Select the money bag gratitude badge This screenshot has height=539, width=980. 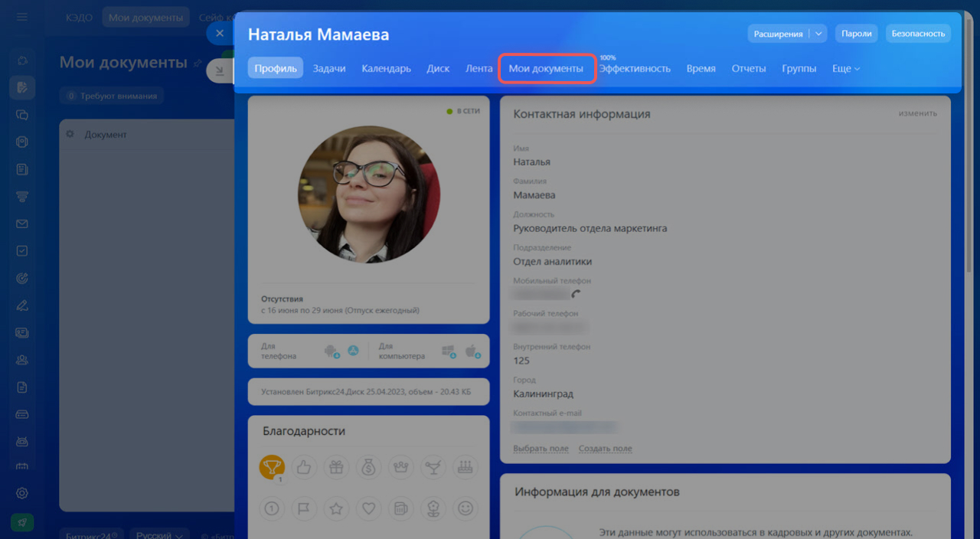tap(368, 466)
